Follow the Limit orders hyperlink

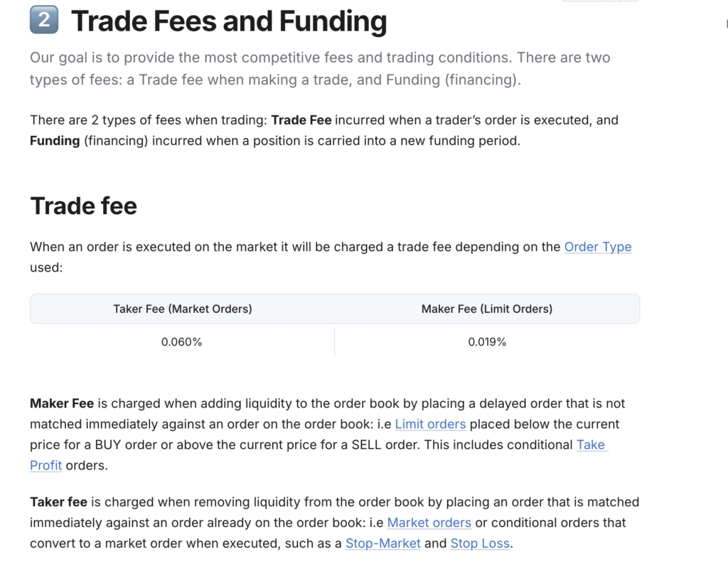click(430, 424)
